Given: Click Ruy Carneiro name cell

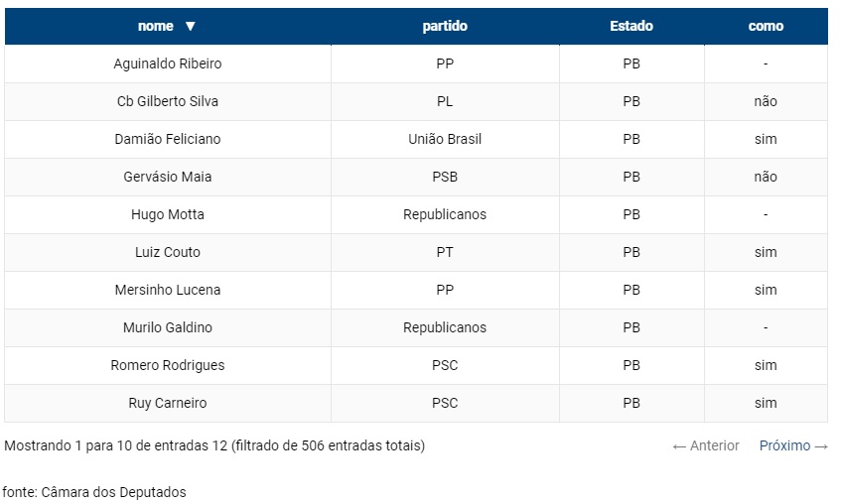Looking at the screenshot, I should pyautogui.click(x=168, y=403).
